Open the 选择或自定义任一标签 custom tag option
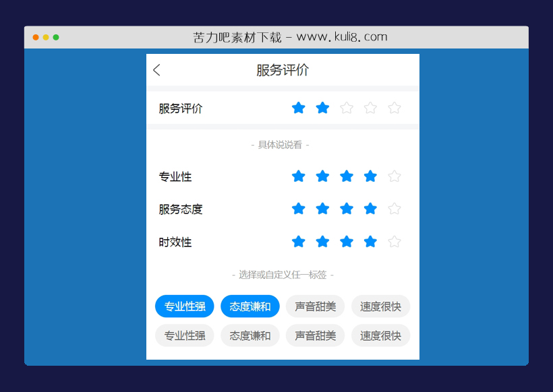This screenshot has height=392, width=553. pos(282,274)
